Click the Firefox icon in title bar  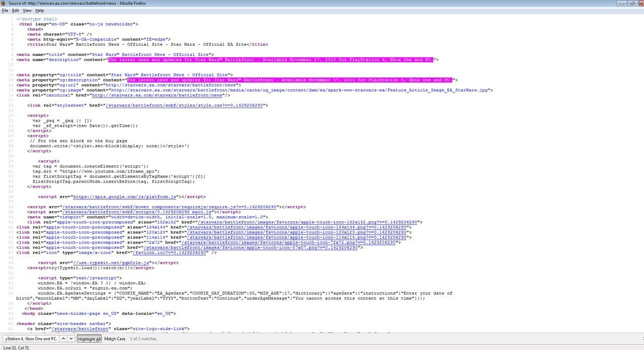click(x=4, y=3)
